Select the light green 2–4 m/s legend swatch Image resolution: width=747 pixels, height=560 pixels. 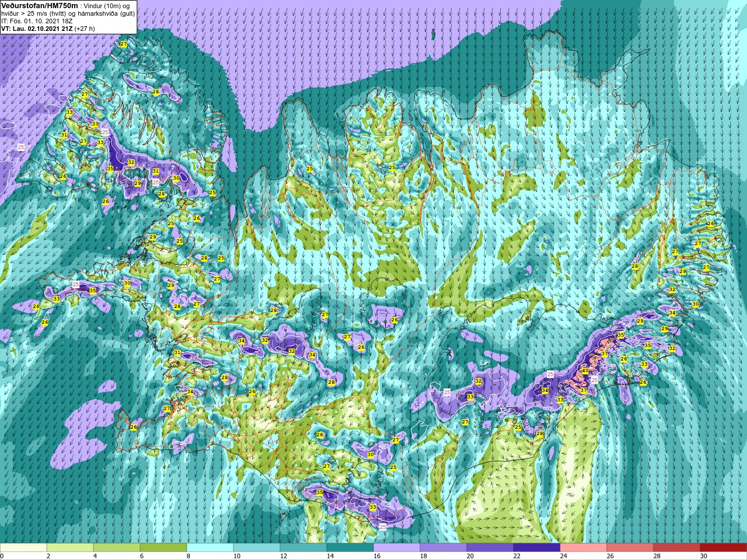pyautogui.click(x=70, y=548)
